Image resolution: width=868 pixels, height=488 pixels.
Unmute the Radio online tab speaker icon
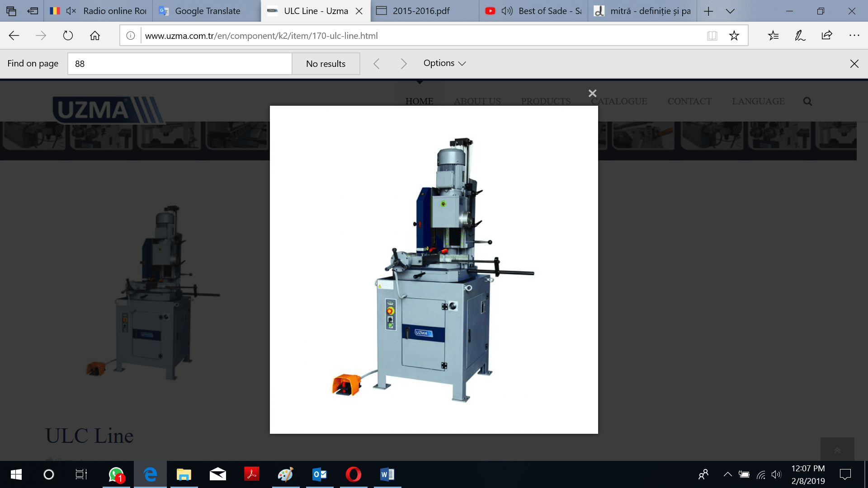click(x=71, y=11)
